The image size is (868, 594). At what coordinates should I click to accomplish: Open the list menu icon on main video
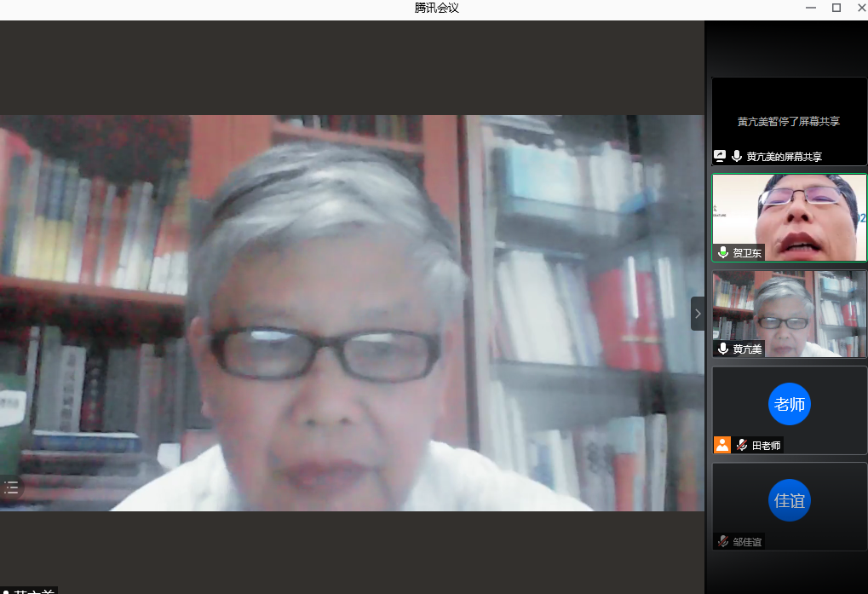(x=11, y=487)
